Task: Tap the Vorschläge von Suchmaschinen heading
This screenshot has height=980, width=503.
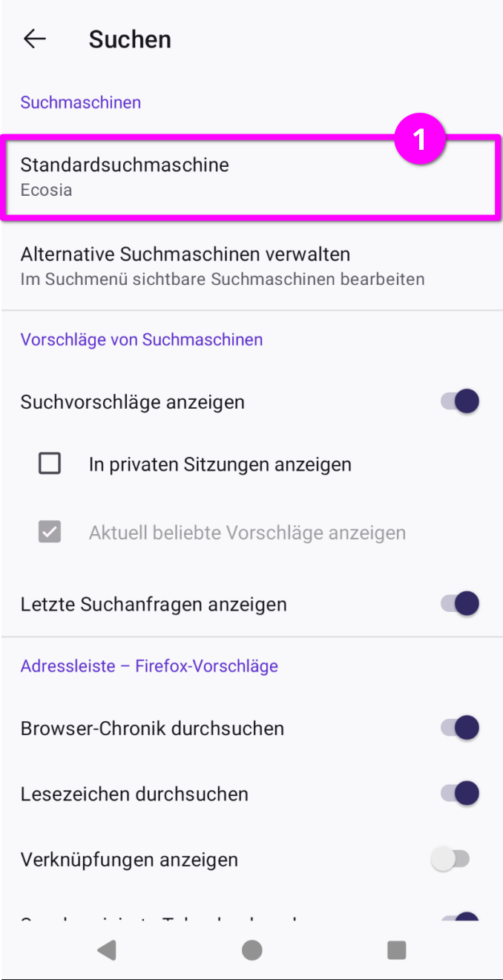Action: [142, 339]
